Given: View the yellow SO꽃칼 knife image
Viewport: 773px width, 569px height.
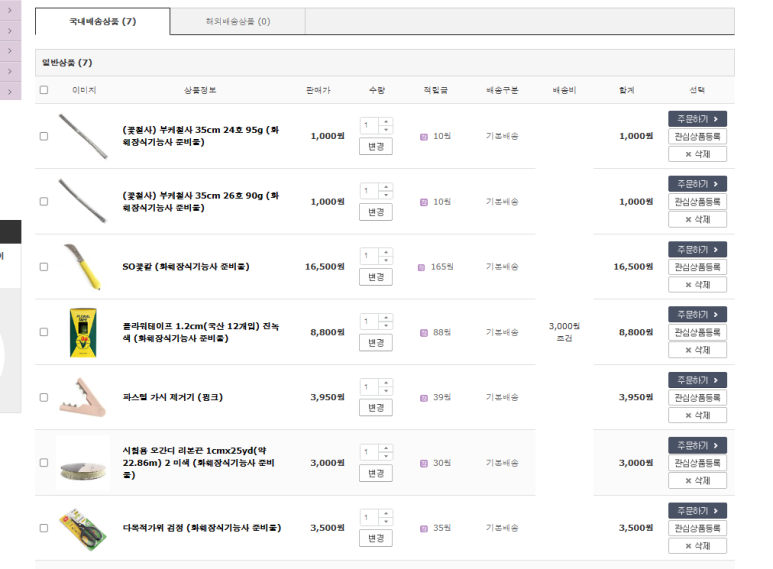Looking at the screenshot, I should point(83,267).
